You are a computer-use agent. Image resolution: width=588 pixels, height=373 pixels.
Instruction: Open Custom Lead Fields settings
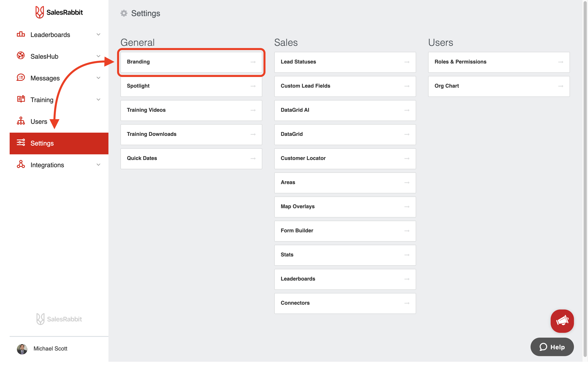pyautogui.click(x=345, y=86)
